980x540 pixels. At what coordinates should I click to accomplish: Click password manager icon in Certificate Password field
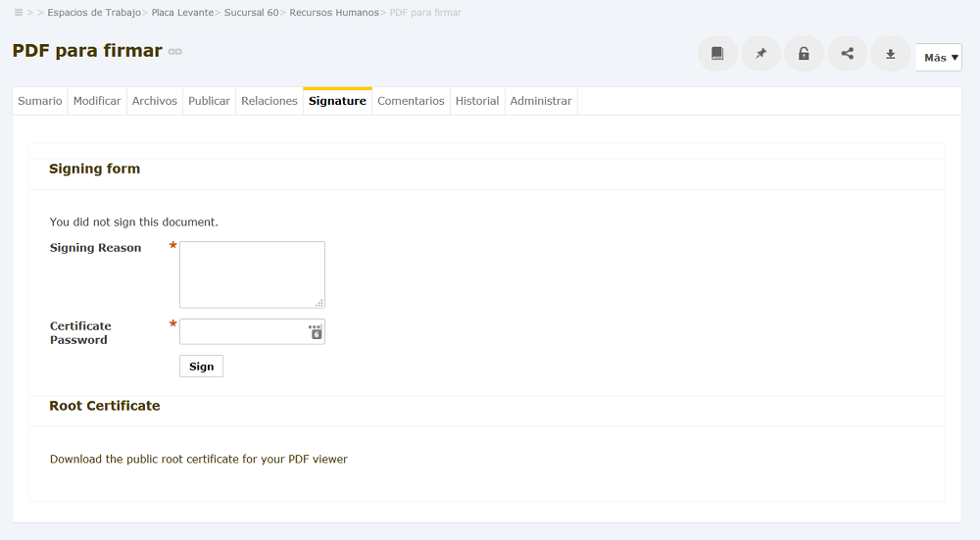tap(316, 332)
